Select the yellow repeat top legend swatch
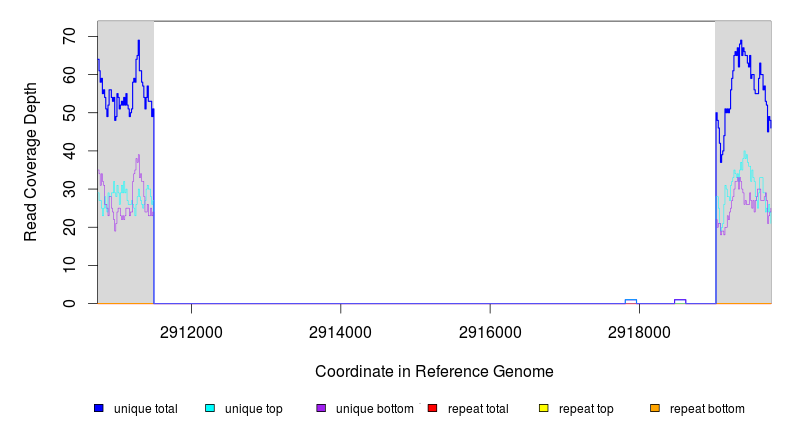 pos(544,408)
